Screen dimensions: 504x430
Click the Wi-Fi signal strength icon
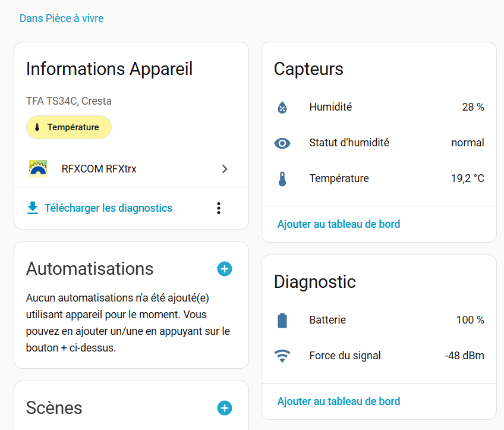[x=282, y=356]
